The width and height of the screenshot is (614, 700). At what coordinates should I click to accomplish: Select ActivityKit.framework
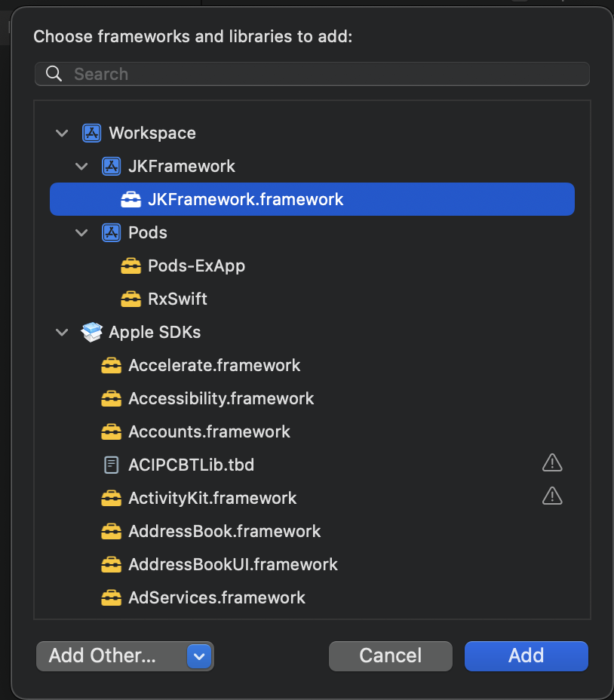tap(312, 498)
